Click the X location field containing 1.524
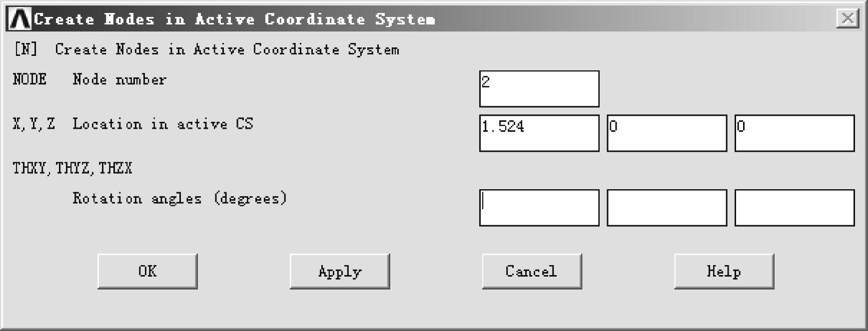 pyautogui.click(x=539, y=133)
